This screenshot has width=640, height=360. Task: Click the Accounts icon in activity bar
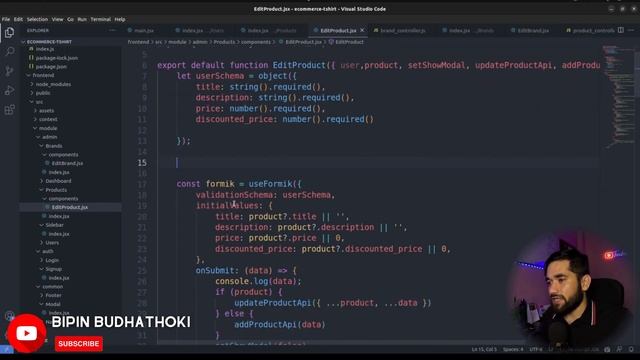click(9, 316)
